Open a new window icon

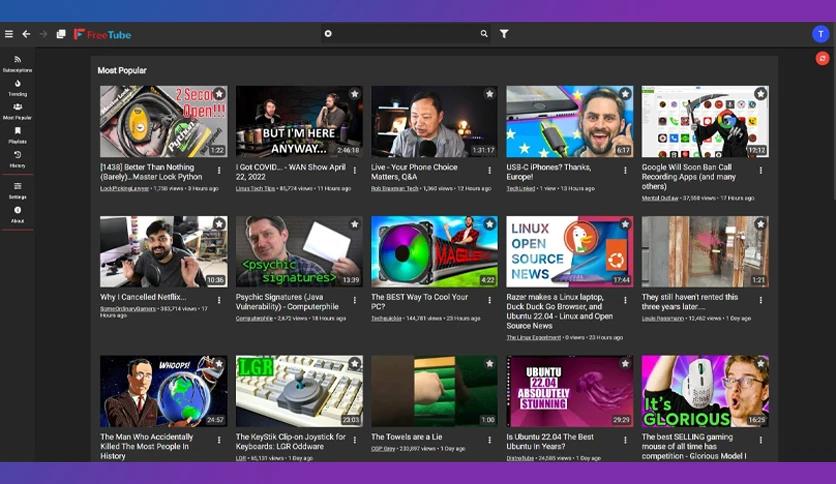tap(61, 34)
